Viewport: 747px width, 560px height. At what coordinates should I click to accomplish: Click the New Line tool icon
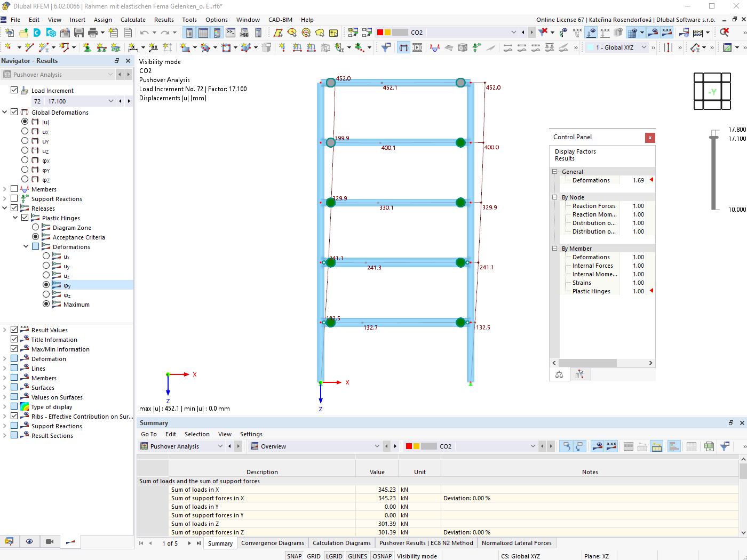click(29, 47)
